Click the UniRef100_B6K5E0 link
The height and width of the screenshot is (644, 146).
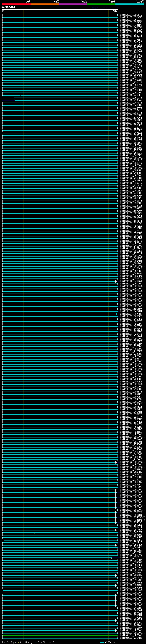(x=131, y=156)
